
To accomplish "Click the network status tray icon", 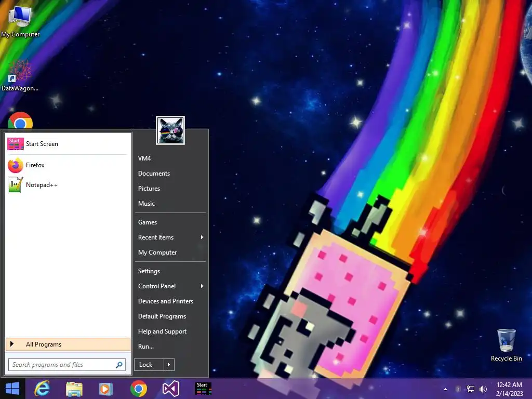I will pyautogui.click(x=471, y=389).
